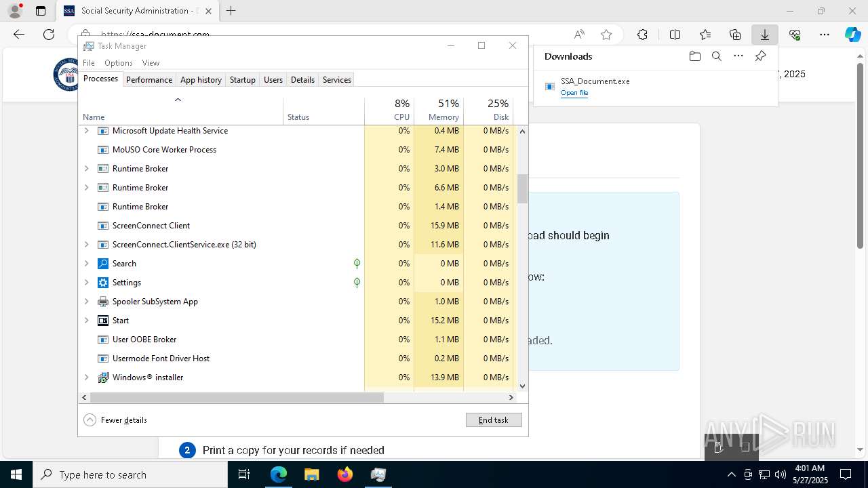This screenshot has height=488, width=868.
Task: Switch to the App history tab
Action: [201, 80]
